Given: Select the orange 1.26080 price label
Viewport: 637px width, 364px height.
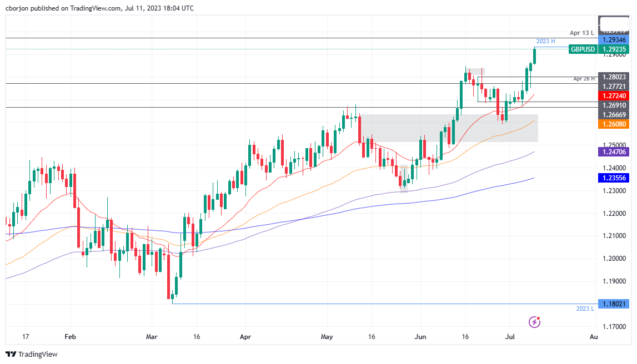Looking at the screenshot, I should coord(613,124).
